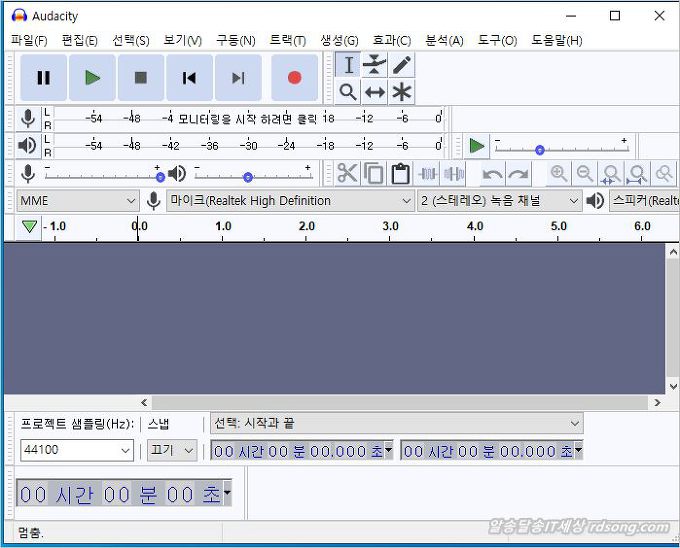Viewport: 680px width, 548px height.
Task: Click the horizontal scrollbar left arrow
Action: [144, 403]
